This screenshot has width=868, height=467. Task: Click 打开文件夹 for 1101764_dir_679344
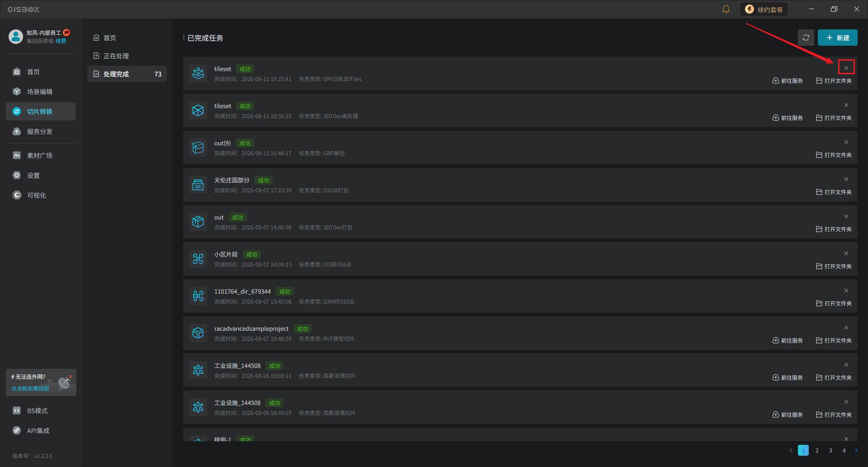click(834, 303)
